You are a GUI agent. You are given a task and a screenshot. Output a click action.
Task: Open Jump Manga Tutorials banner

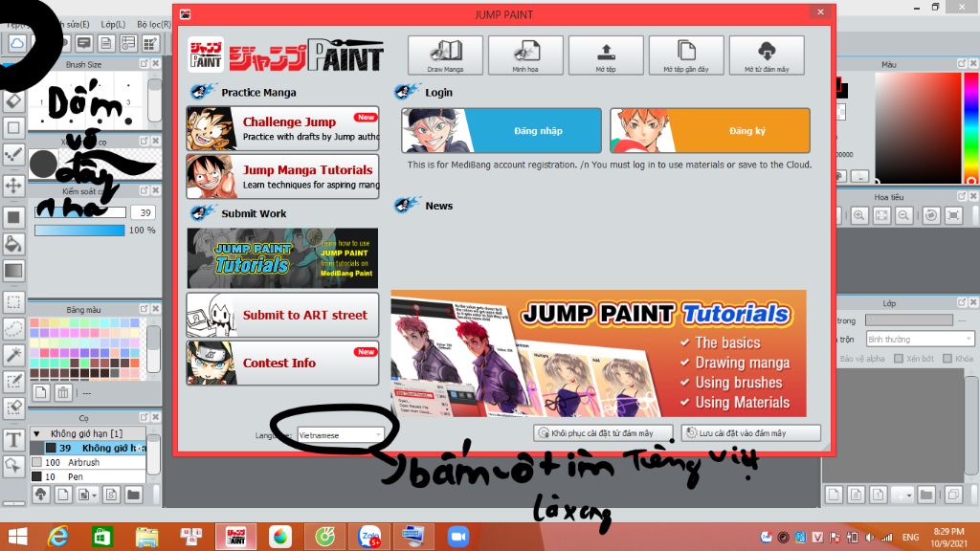coord(282,176)
